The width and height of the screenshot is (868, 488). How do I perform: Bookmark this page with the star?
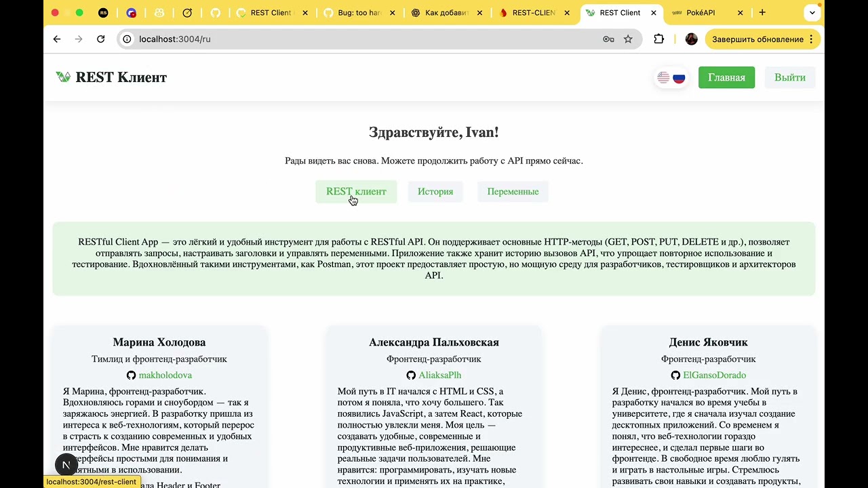628,39
